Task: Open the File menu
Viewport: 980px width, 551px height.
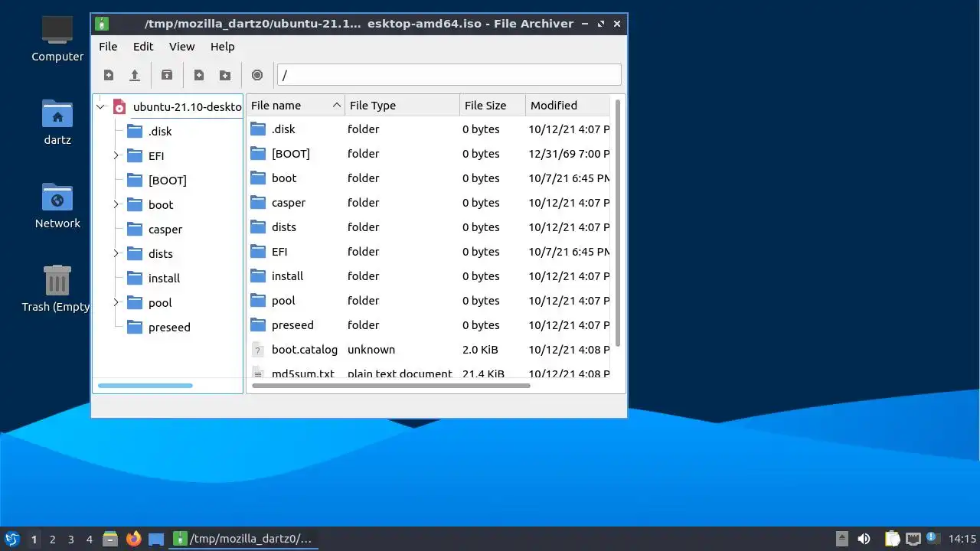Action: tap(108, 47)
